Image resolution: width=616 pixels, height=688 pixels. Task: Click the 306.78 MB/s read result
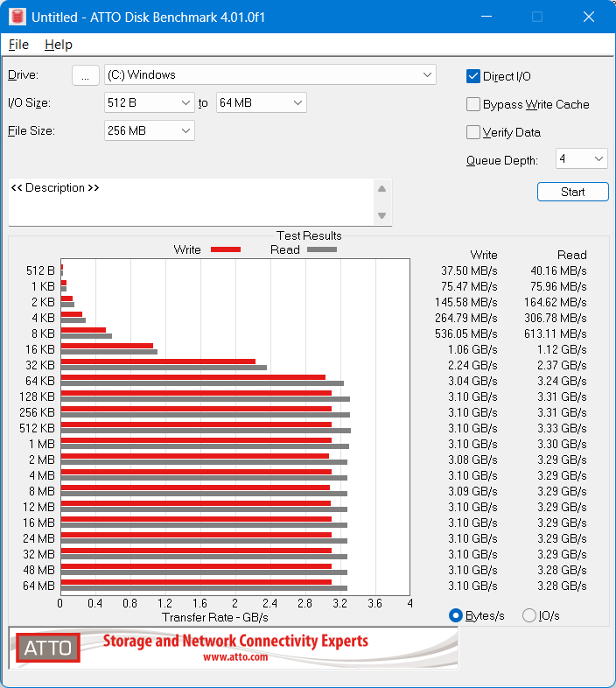[x=556, y=318]
